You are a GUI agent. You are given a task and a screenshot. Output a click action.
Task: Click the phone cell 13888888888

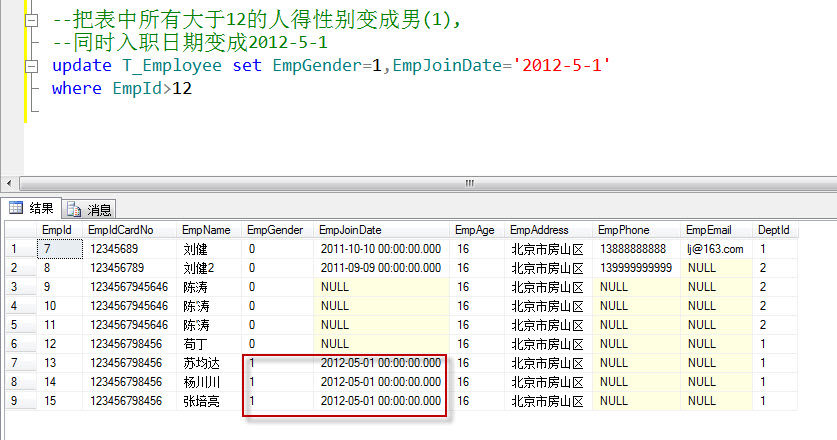(636, 249)
